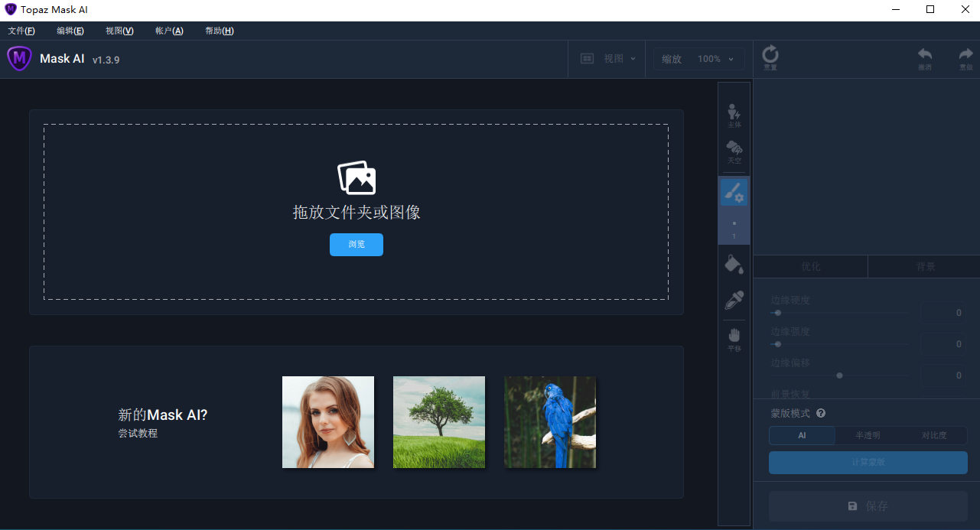Click the Topaz Mask AI title bar icon

pyautogui.click(x=11, y=9)
